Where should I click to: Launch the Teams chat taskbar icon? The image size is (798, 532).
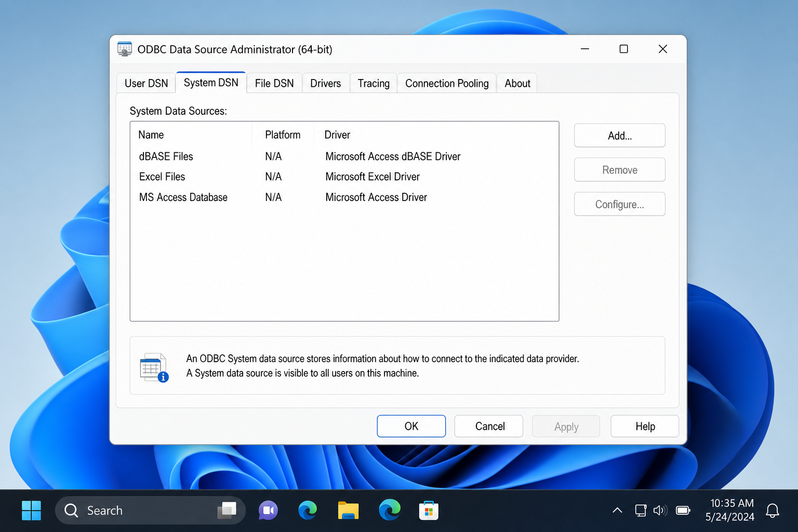point(268,511)
